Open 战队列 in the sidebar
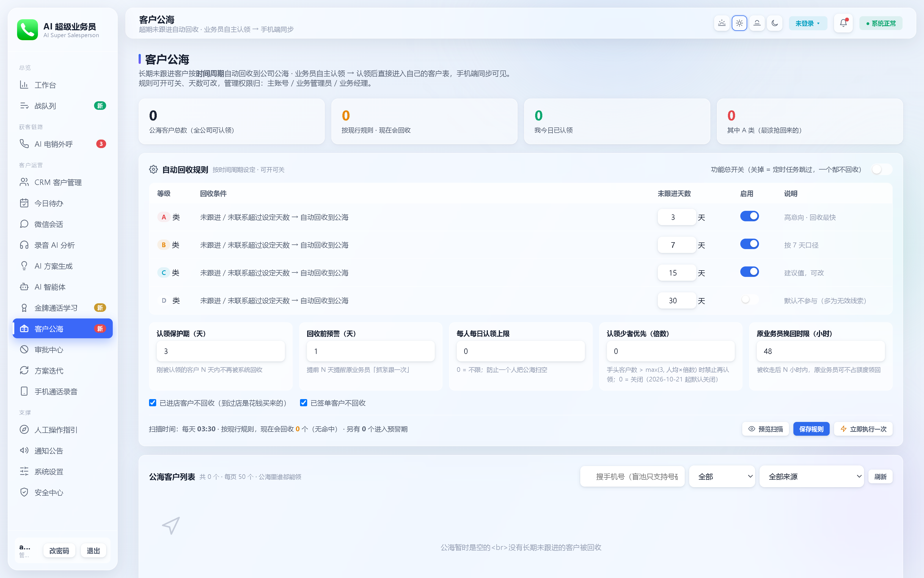This screenshot has width=924, height=578. click(x=63, y=106)
